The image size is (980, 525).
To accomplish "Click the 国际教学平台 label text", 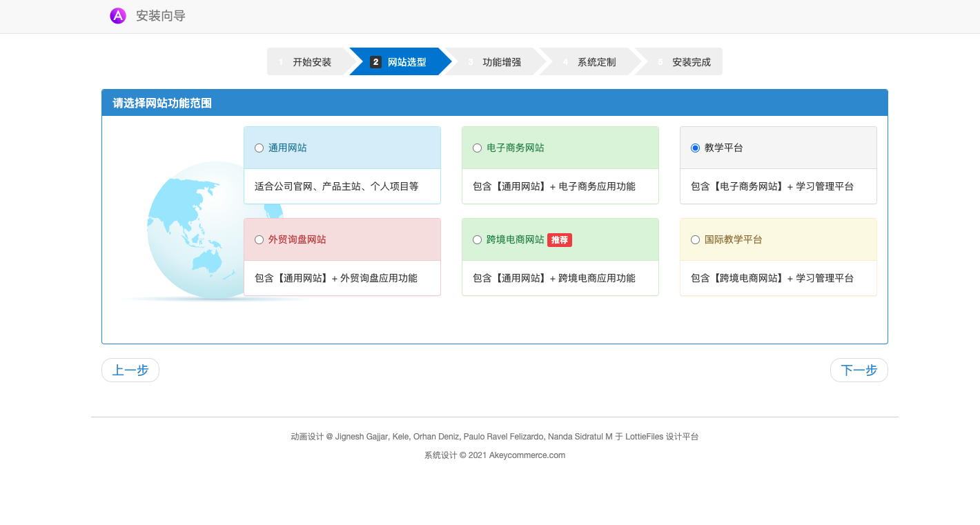I will 734,239.
